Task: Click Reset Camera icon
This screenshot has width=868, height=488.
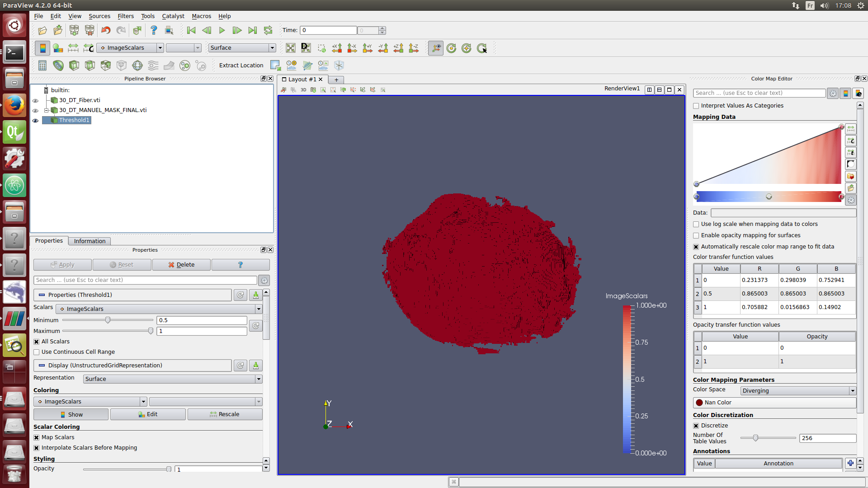Action: click(291, 48)
